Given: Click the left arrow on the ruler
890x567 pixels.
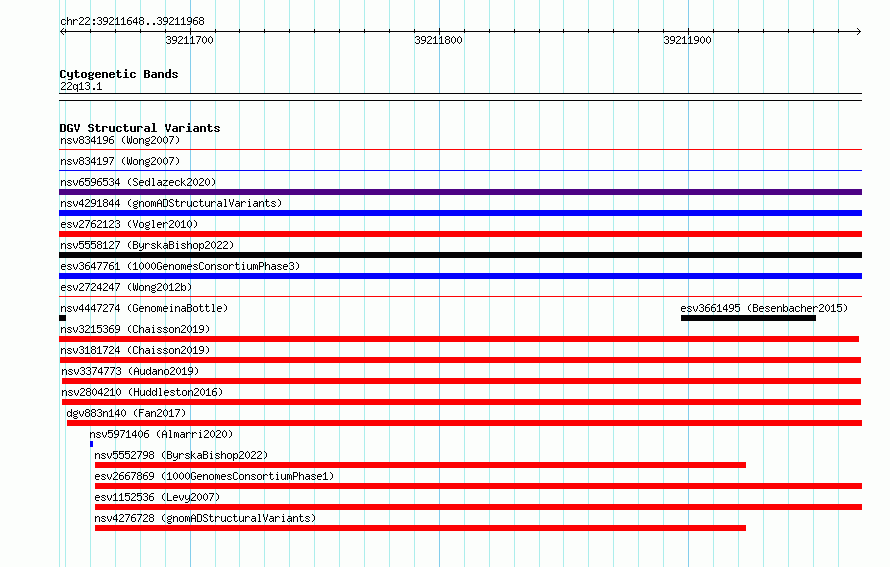Looking at the screenshot, I should [63, 31].
